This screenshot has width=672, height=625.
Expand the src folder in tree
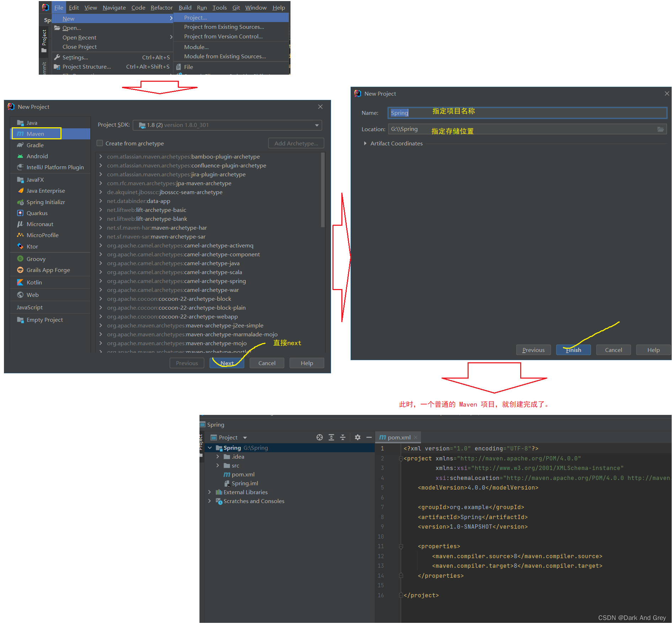[218, 465]
